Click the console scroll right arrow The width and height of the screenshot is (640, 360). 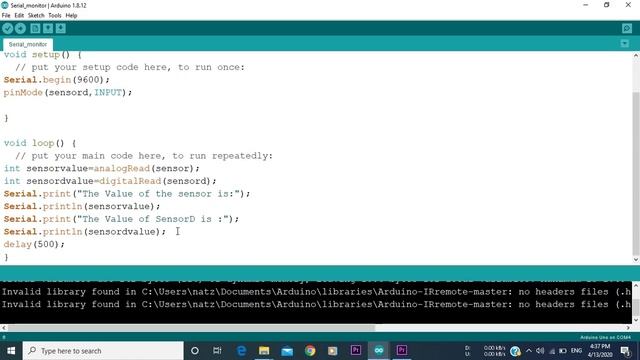point(628,327)
